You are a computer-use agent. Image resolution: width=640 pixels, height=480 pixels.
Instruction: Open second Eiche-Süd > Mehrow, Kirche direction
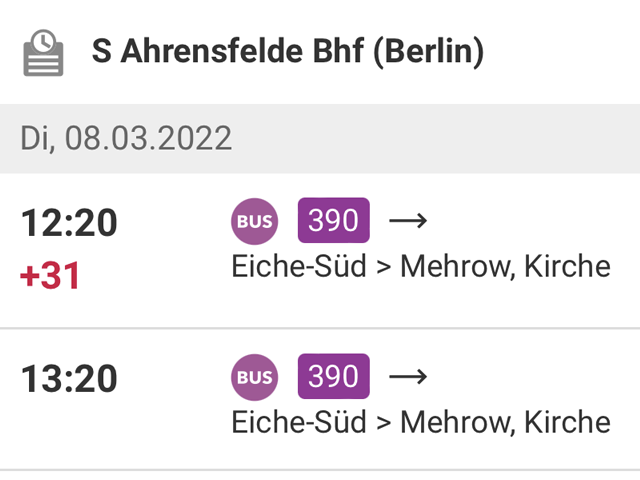coord(421,422)
